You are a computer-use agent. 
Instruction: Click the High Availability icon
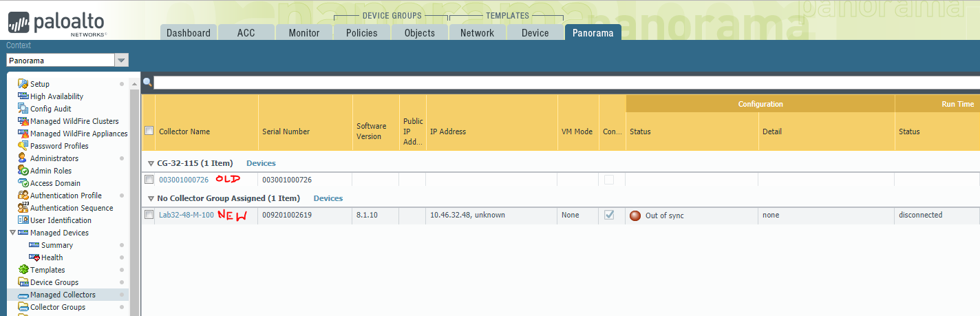pos(23,96)
